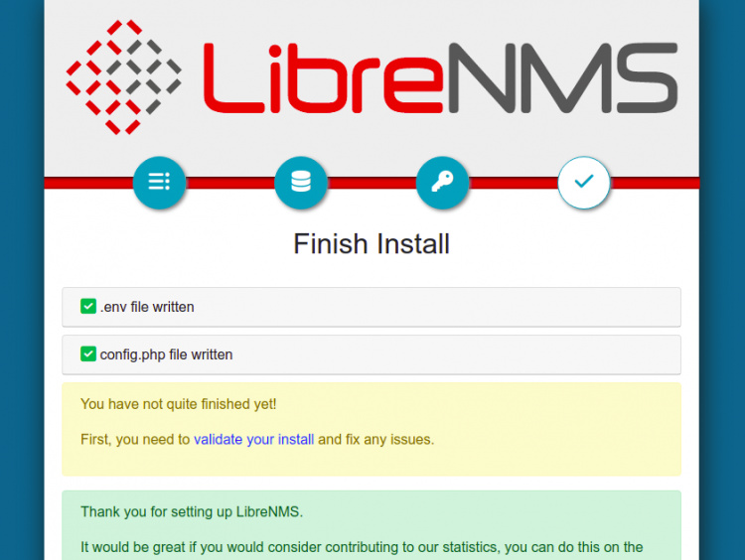Expand the 'config.php file written' panel text
The height and width of the screenshot is (560, 745).
(x=166, y=354)
